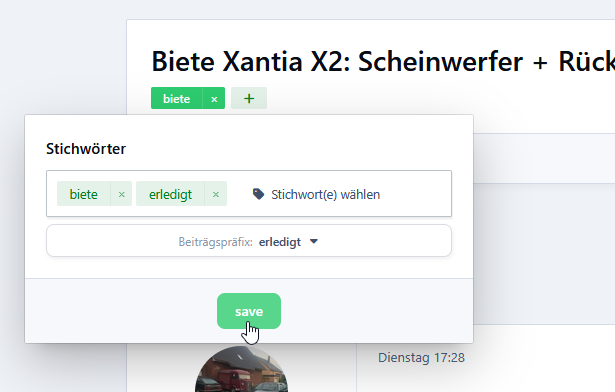
Task: Click the erledigt chip in the tag field
Action: [x=170, y=194]
